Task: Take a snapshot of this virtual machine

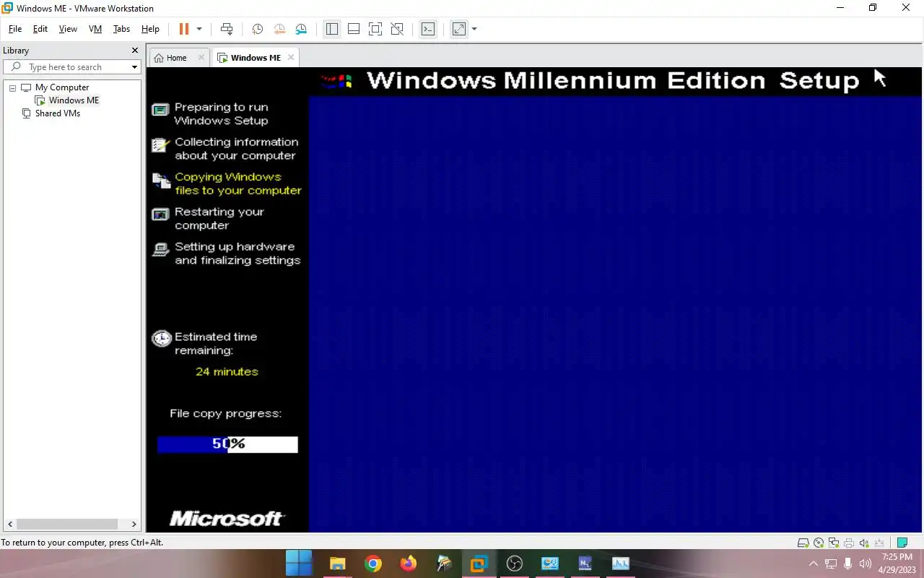Action: click(257, 29)
